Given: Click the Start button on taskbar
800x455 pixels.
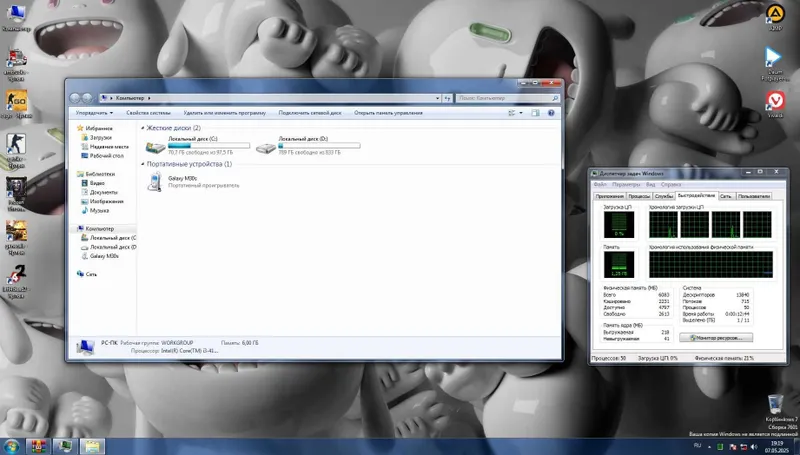Looking at the screenshot, I should click(11, 444).
